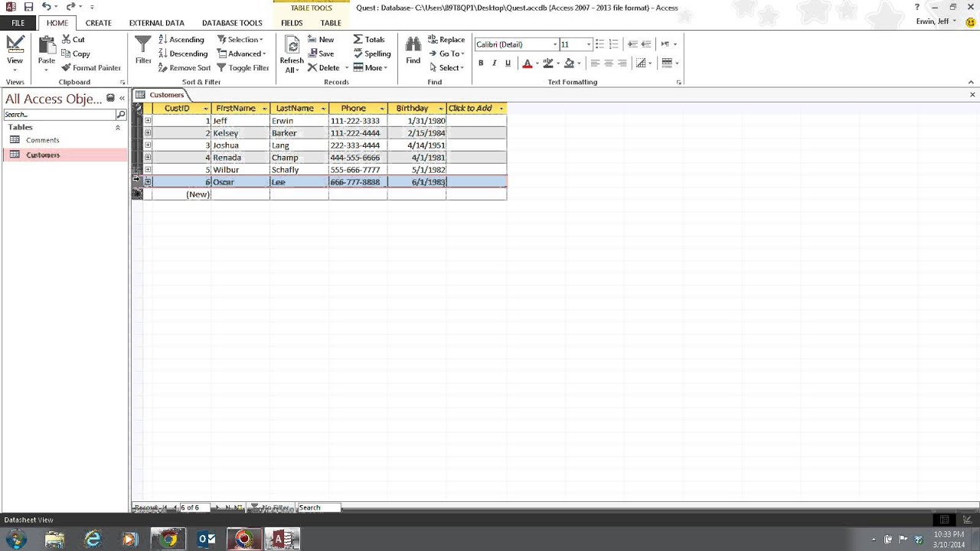Switch to the CREATE ribbon tab
Viewport: 980px width, 551px height.
click(x=98, y=23)
